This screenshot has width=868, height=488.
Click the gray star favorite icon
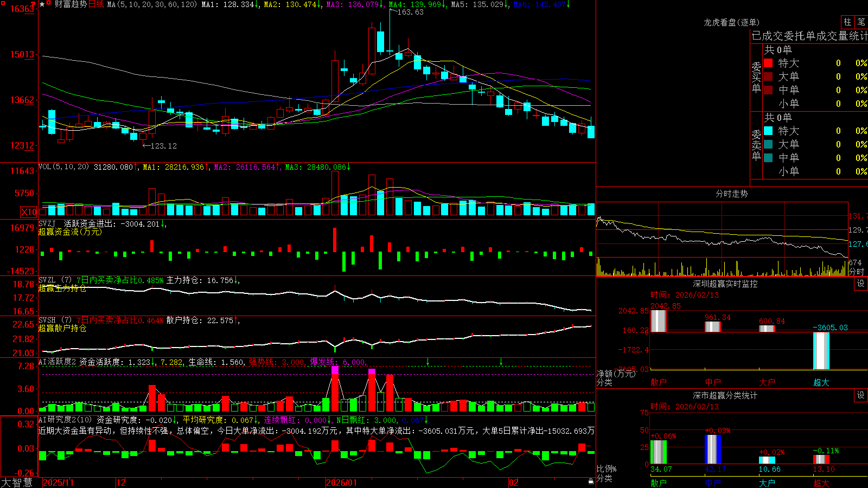[42, 4]
